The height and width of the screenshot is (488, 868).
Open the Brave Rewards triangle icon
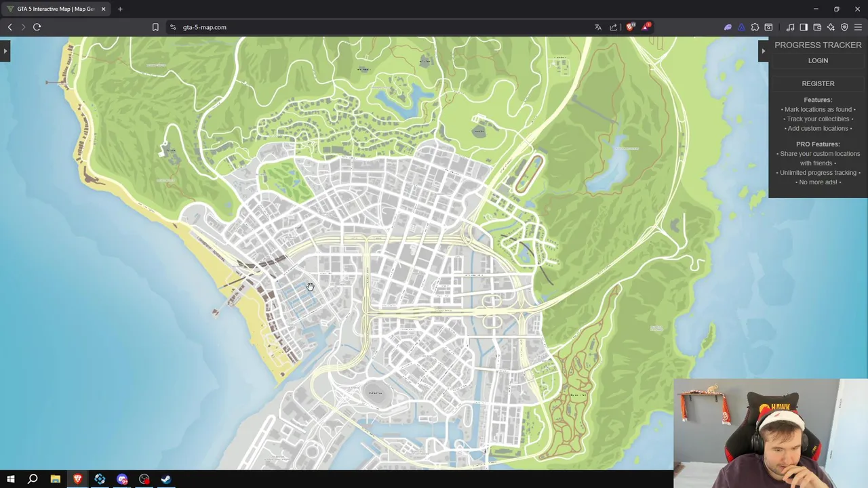[x=646, y=27]
